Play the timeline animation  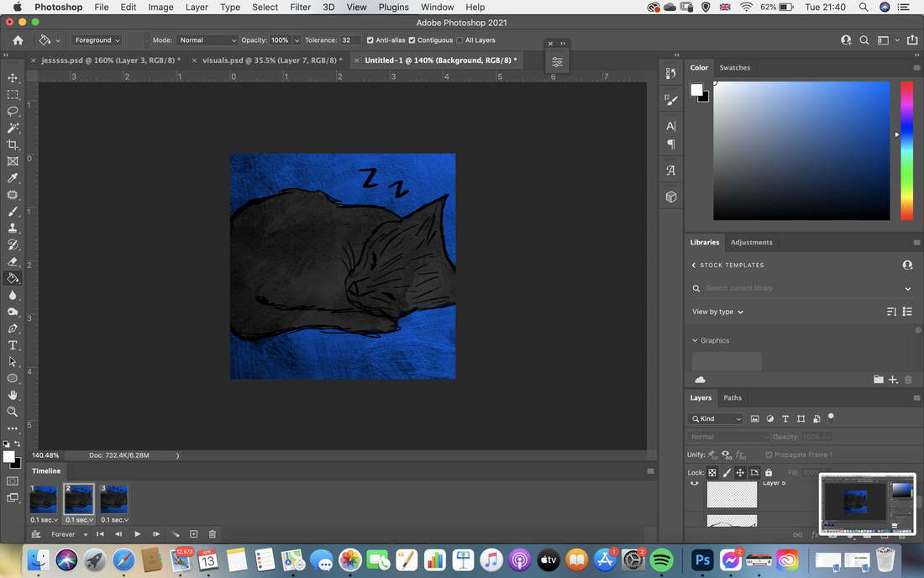pos(137,533)
